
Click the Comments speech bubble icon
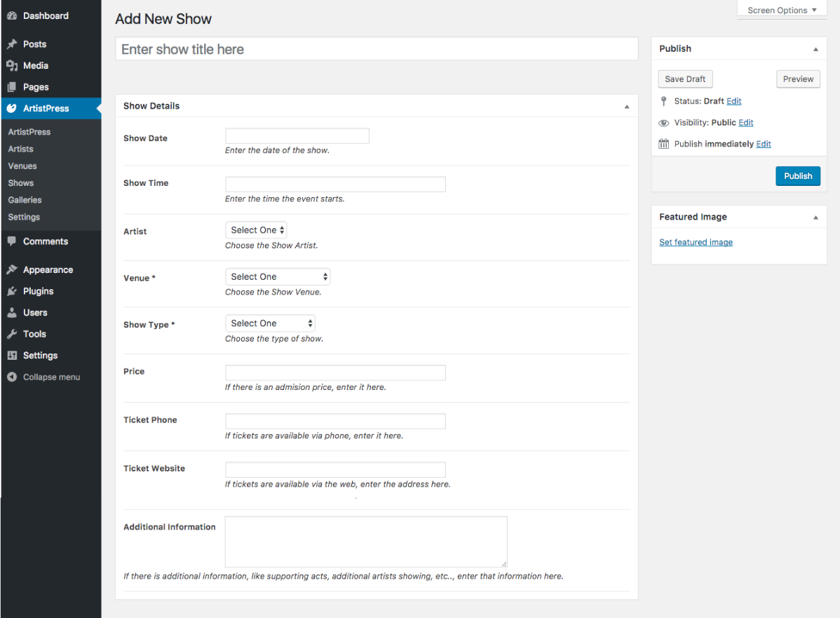click(12, 241)
